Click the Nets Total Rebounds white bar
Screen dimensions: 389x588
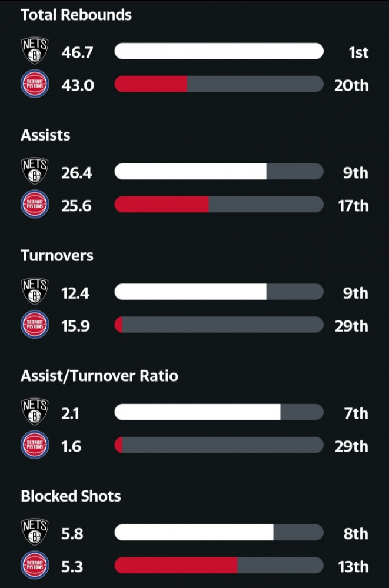(219, 51)
